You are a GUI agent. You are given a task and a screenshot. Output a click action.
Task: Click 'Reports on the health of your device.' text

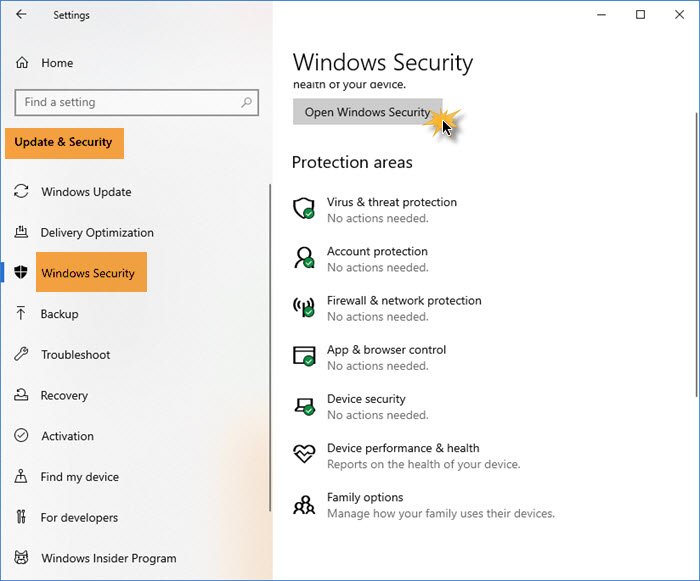point(424,464)
